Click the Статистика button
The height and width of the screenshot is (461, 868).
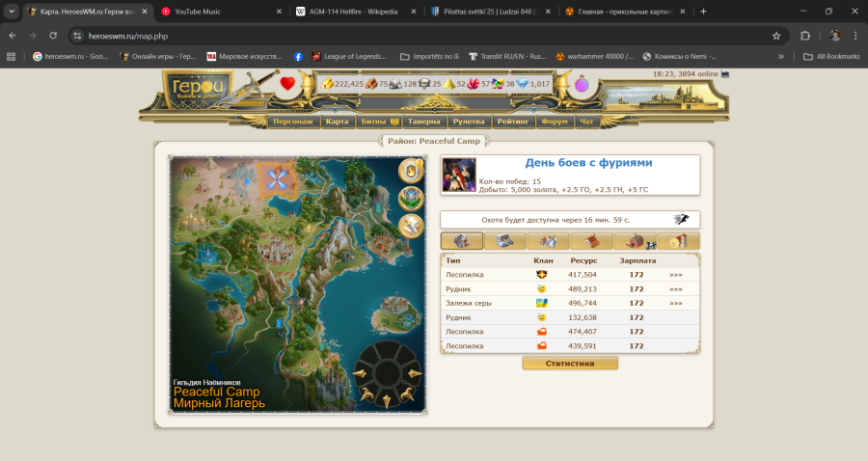point(570,364)
